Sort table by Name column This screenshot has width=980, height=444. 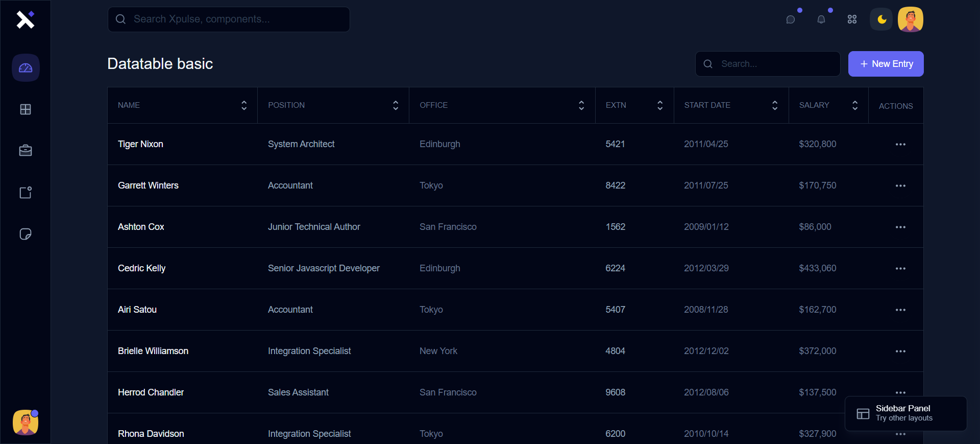(x=244, y=105)
